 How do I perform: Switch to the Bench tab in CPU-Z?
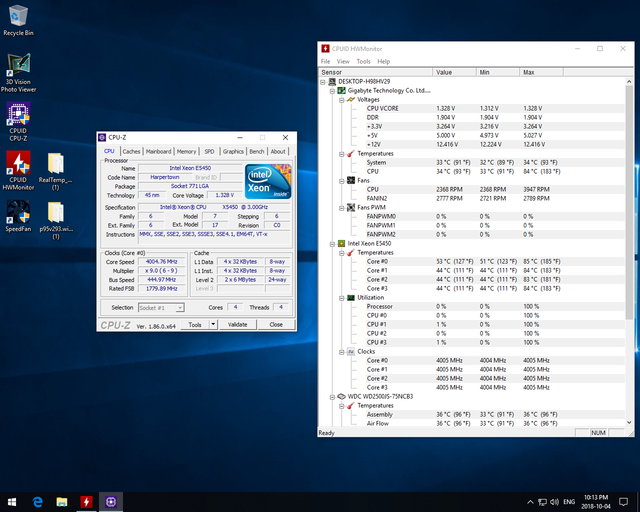click(256, 151)
